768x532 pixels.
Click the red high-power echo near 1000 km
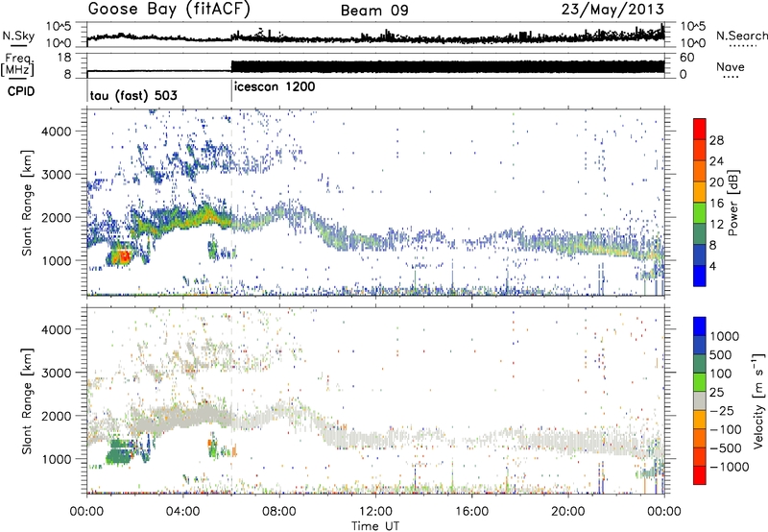click(x=124, y=256)
